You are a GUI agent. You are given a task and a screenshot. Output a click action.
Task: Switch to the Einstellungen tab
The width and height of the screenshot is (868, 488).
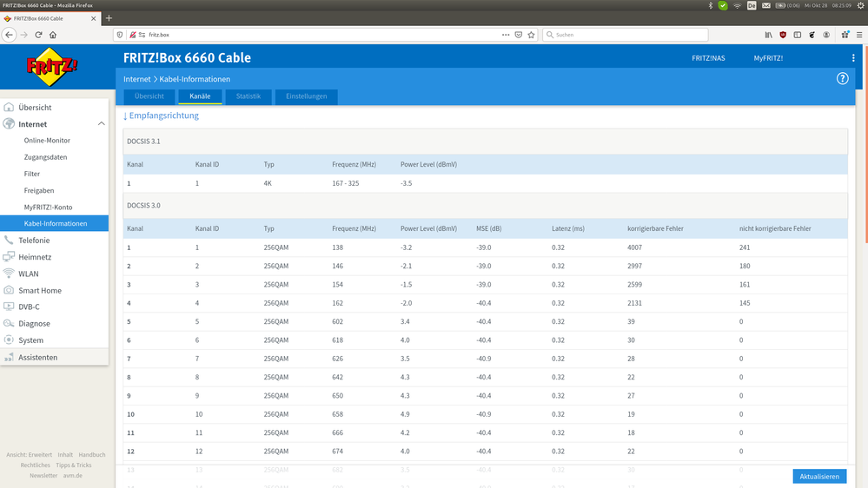coord(306,96)
